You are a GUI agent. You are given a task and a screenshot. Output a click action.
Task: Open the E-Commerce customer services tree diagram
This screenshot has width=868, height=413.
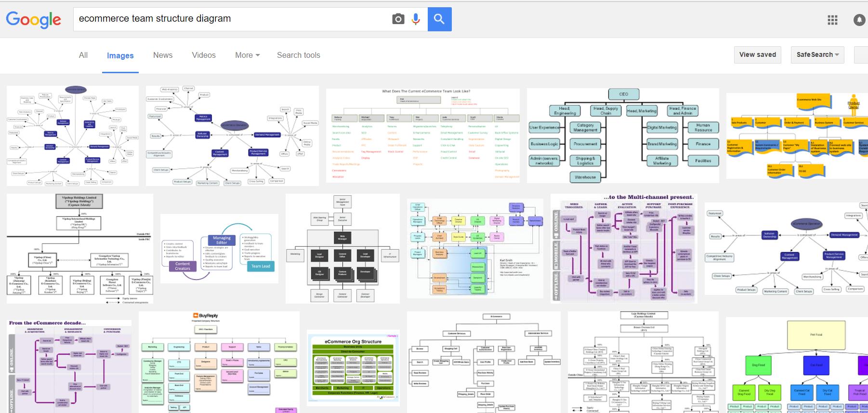pos(484,362)
